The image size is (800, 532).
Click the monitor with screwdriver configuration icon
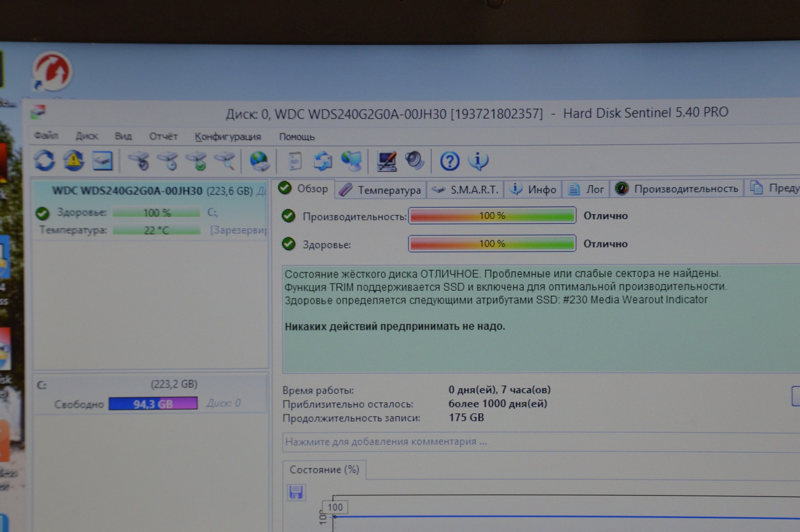pos(387,161)
